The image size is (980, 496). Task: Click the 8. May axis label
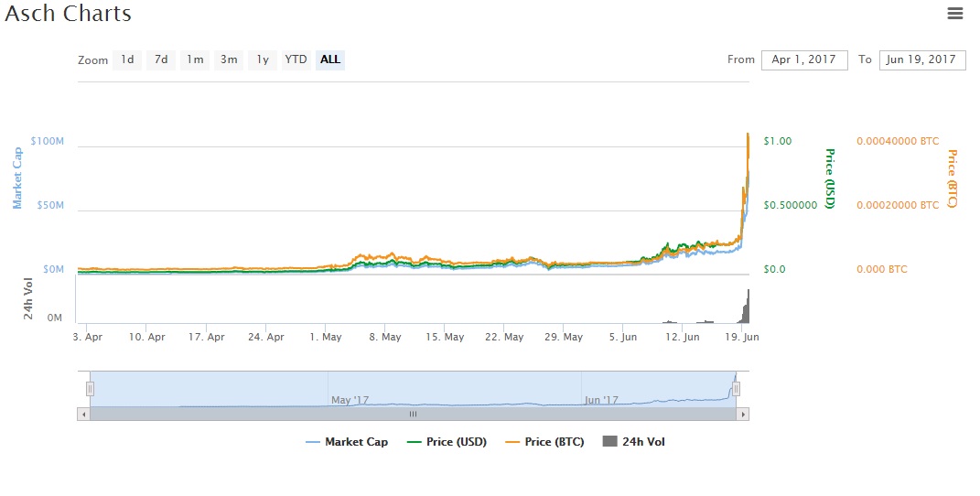click(385, 337)
